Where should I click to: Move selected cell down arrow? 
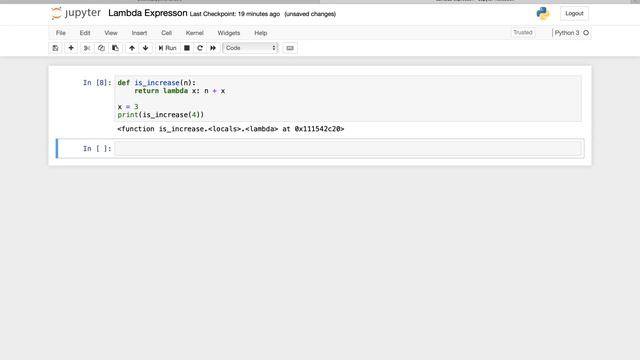(x=146, y=48)
